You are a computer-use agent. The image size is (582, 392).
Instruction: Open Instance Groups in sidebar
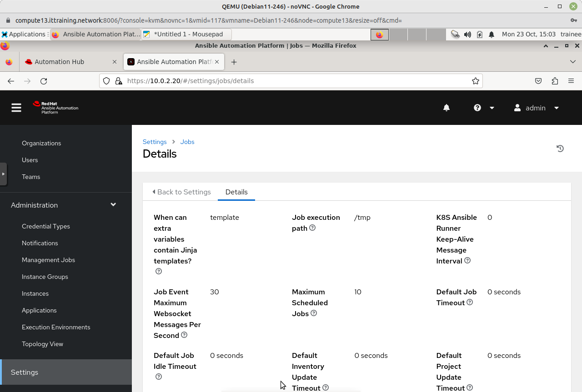45,277
